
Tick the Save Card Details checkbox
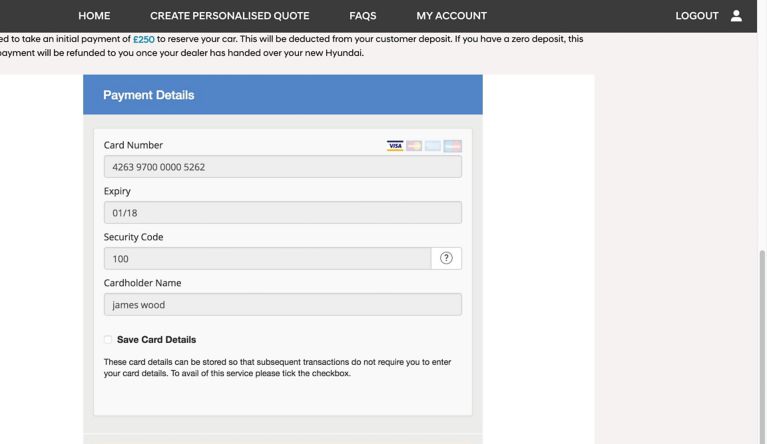(108, 339)
